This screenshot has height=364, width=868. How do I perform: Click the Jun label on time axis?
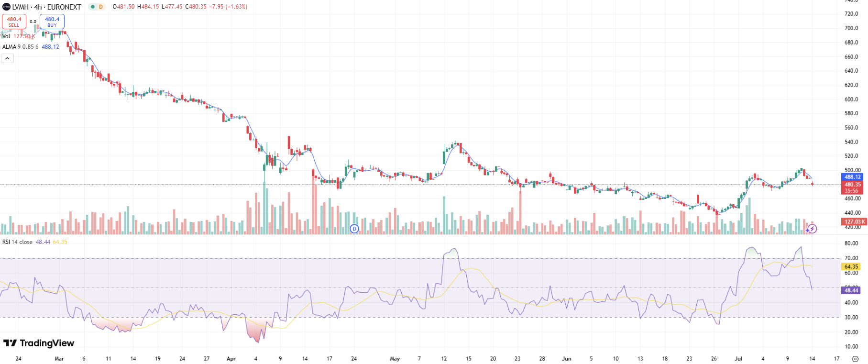566,359
